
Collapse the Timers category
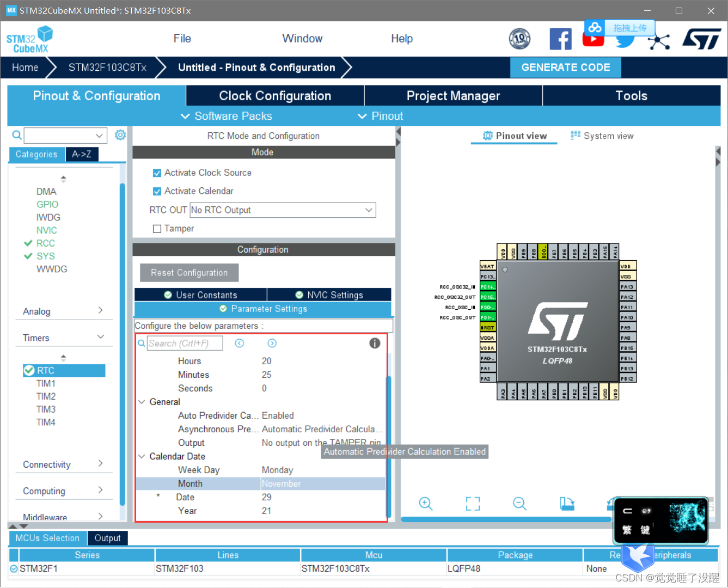coord(63,338)
